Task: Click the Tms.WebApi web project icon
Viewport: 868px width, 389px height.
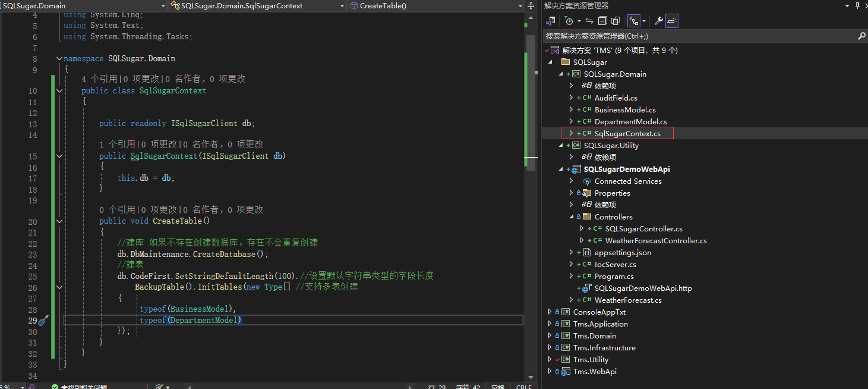Action: (565, 372)
